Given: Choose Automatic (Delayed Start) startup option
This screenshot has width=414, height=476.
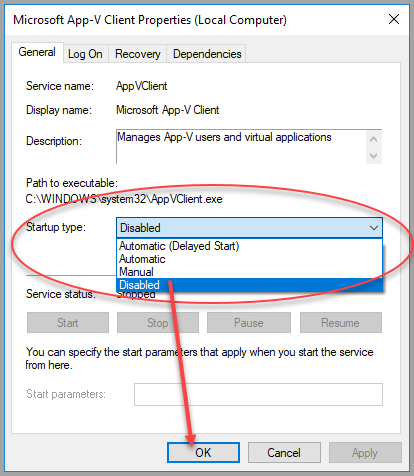Looking at the screenshot, I should [249, 246].
